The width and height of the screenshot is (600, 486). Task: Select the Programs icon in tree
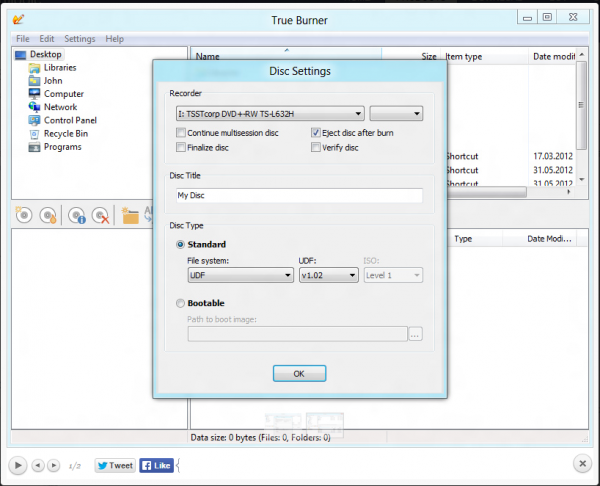[x=34, y=147]
